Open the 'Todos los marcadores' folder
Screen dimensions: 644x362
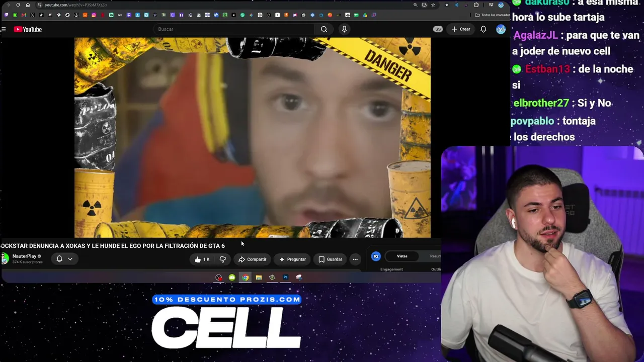tap(493, 15)
